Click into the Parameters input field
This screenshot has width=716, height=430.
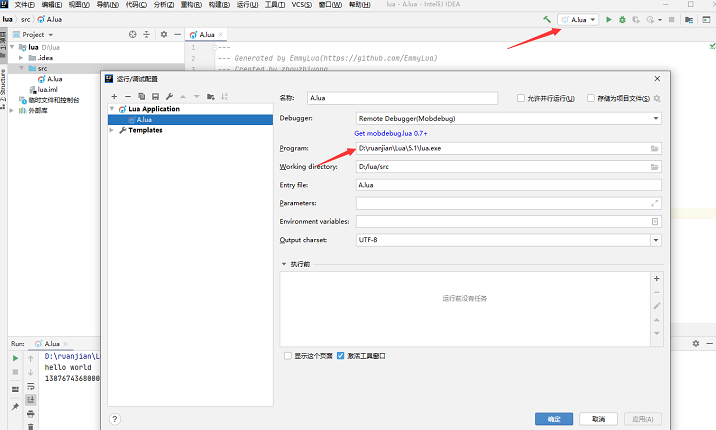tap(509, 203)
